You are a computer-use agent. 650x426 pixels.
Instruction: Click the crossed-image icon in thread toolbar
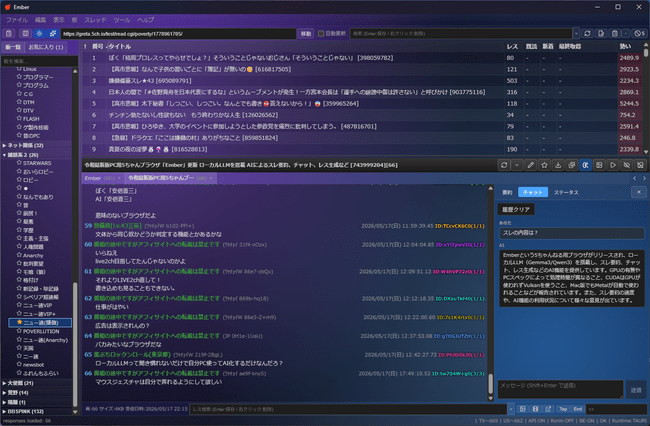coord(640,165)
